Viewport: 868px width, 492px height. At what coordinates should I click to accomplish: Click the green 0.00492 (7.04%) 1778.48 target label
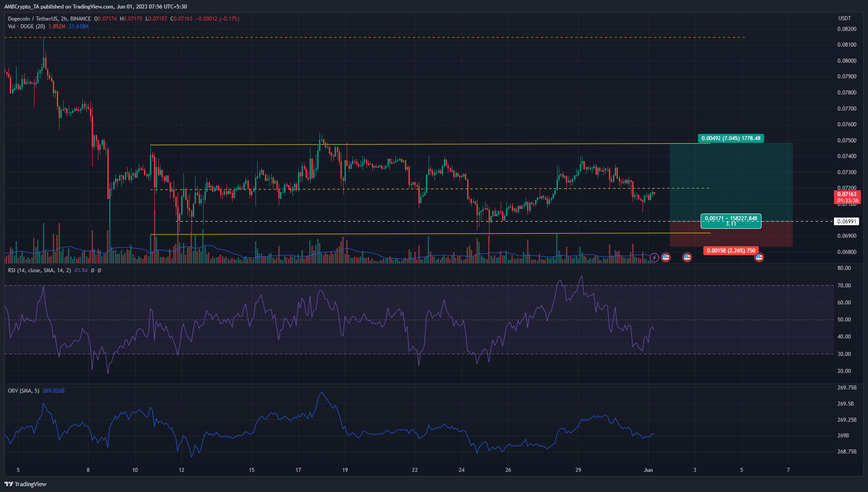[x=731, y=138]
